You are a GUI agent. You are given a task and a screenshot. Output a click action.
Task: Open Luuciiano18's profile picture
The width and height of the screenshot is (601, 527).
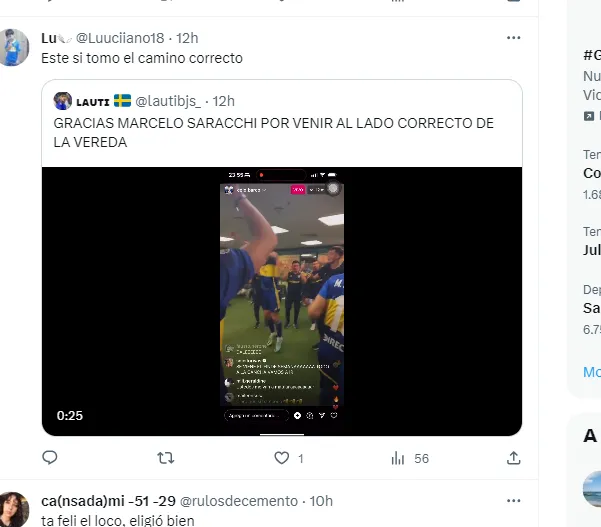click(x=14, y=47)
